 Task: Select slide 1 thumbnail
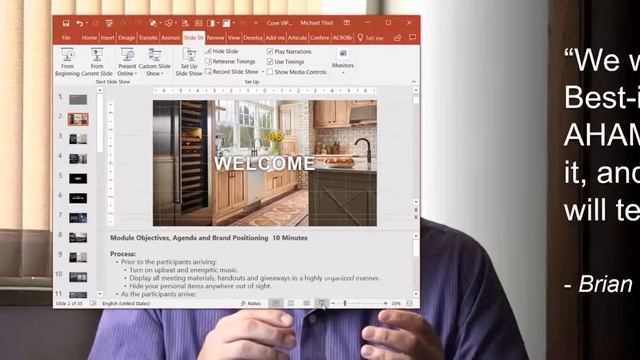78,99
